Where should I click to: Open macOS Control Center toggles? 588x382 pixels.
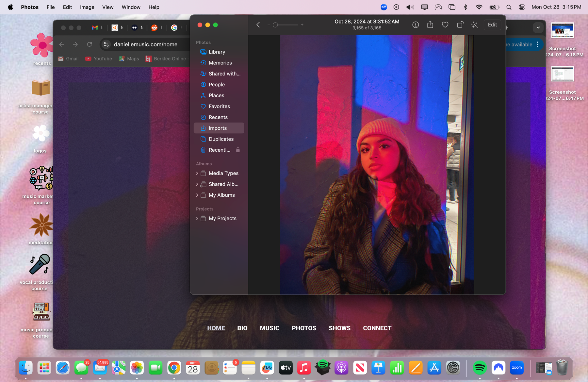[522, 7]
